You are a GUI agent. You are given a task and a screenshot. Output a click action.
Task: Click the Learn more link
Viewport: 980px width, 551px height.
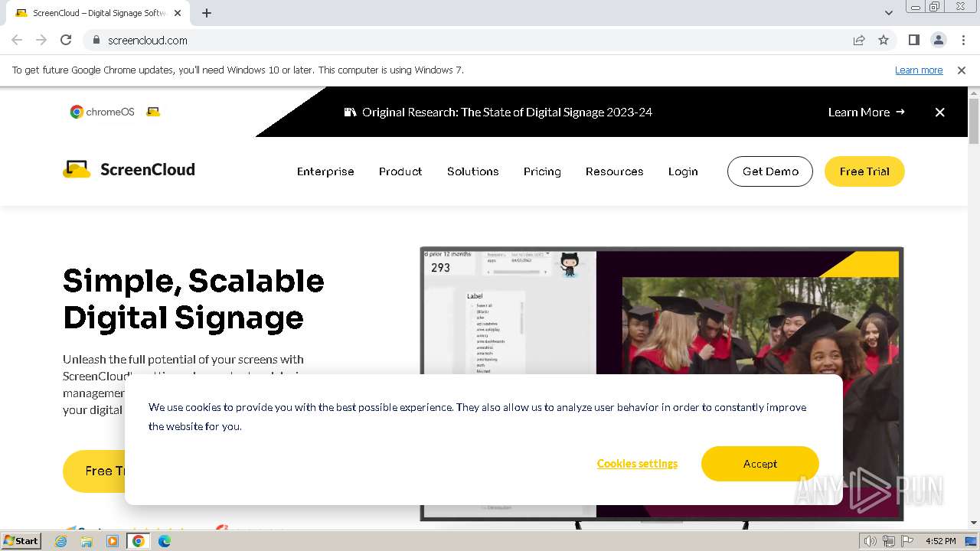[x=919, y=70]
